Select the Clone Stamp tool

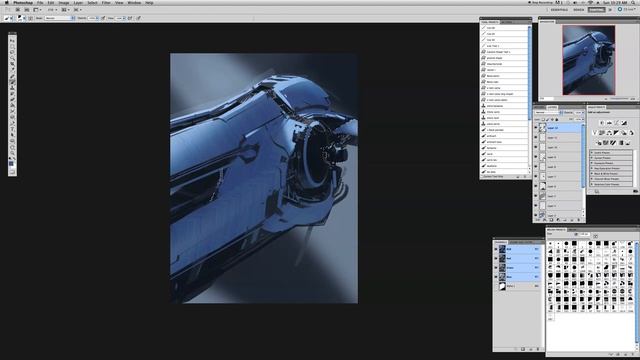click(x=12, y=87)
